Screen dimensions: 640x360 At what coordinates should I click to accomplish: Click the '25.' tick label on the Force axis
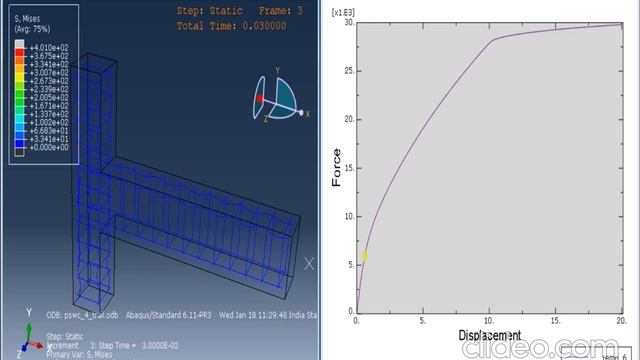tap(350, 71)
